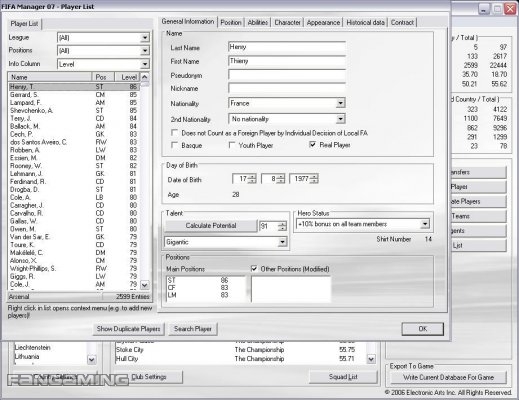Click the Pseudonym input field
Screen dimensions: 519x400
click(x=287, y=75)
